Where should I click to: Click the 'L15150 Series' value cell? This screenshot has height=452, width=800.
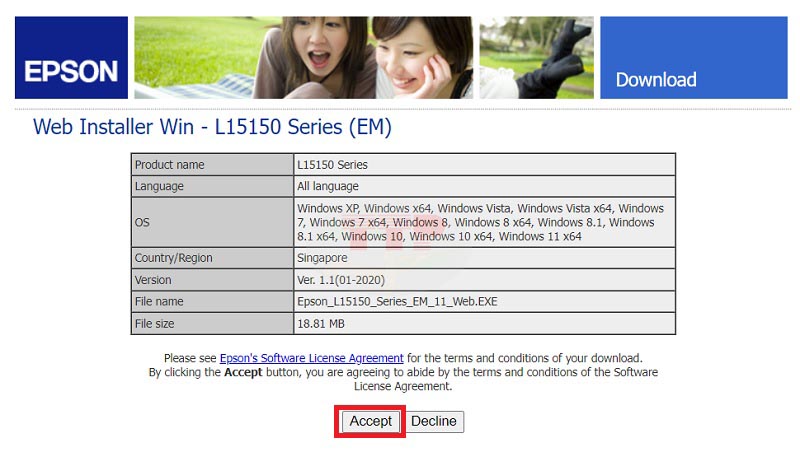[485, 165]
